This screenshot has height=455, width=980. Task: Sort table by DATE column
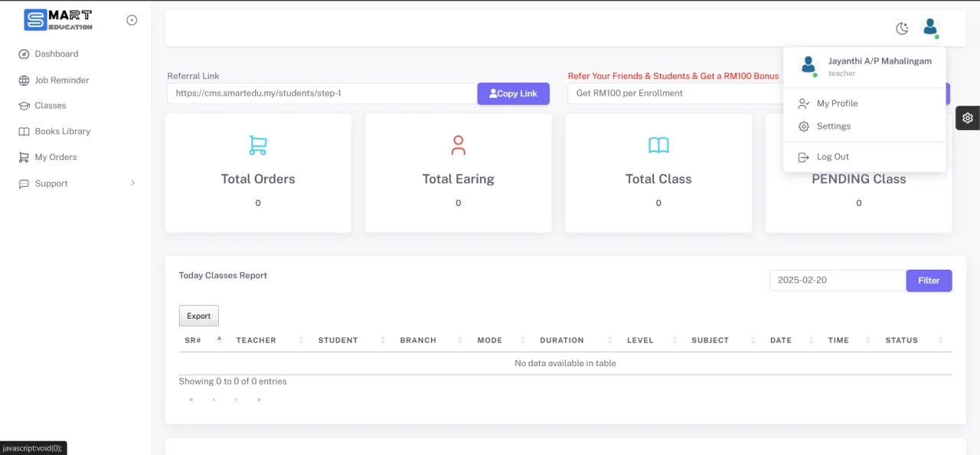tap(792, 340)
